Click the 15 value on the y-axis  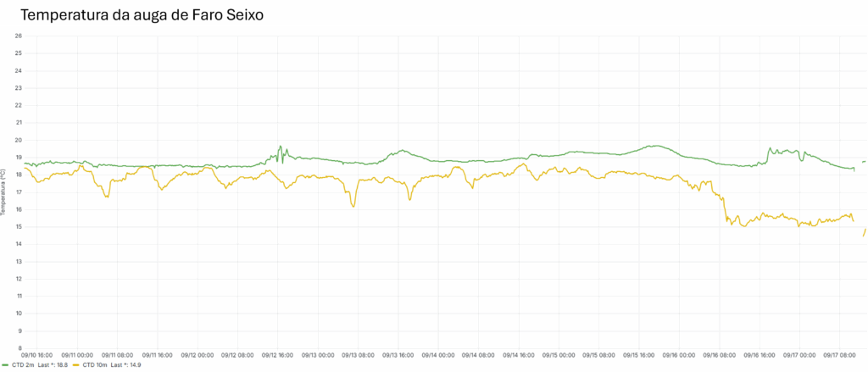coord(18,227)
